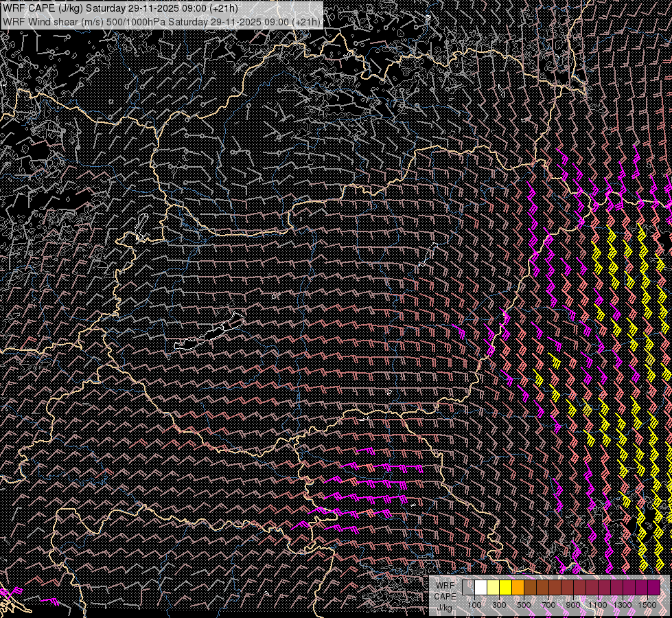Select the 500 tick label in legend
The image size is (672, 618).
coord(524,605)
